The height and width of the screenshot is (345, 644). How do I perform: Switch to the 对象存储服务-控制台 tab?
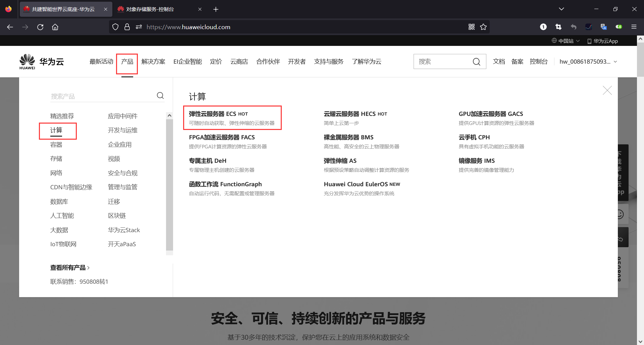point(151,9)
